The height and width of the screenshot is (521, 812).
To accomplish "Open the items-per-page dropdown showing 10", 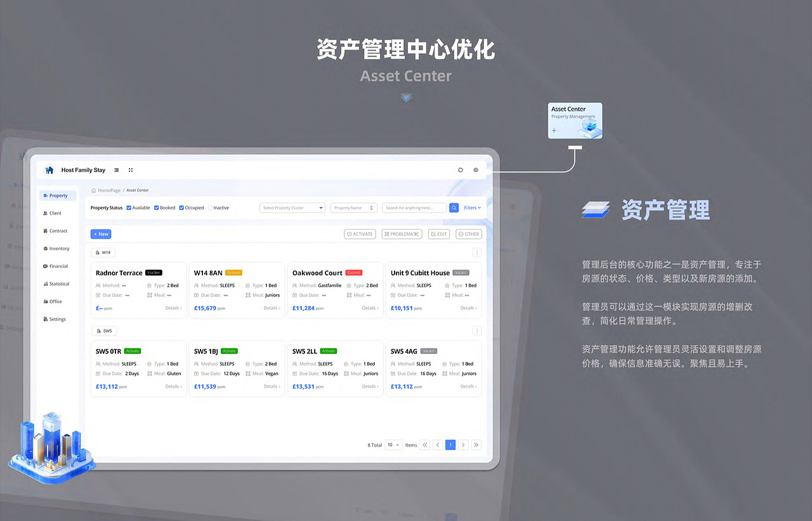I will pyautogui.click(x=393, y=445).
